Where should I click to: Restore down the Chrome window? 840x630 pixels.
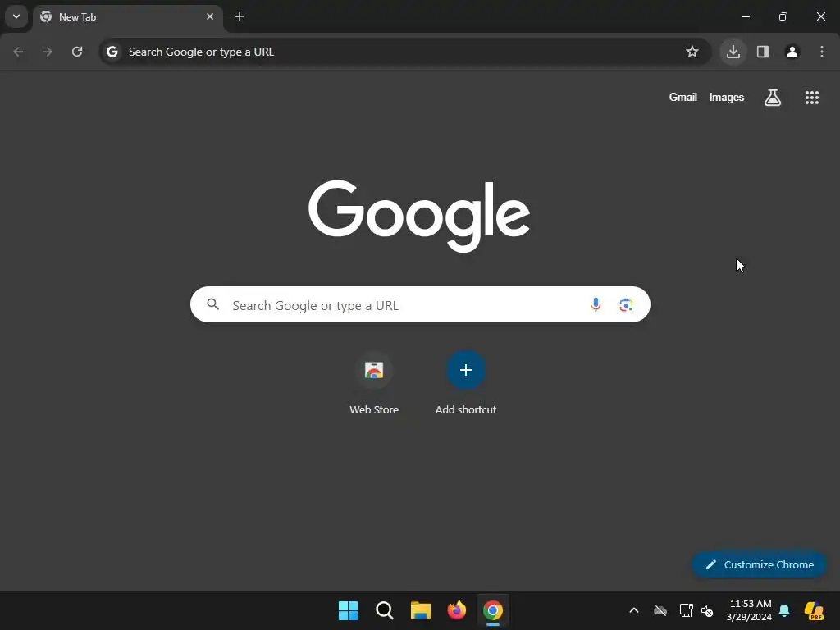[783, 16]
